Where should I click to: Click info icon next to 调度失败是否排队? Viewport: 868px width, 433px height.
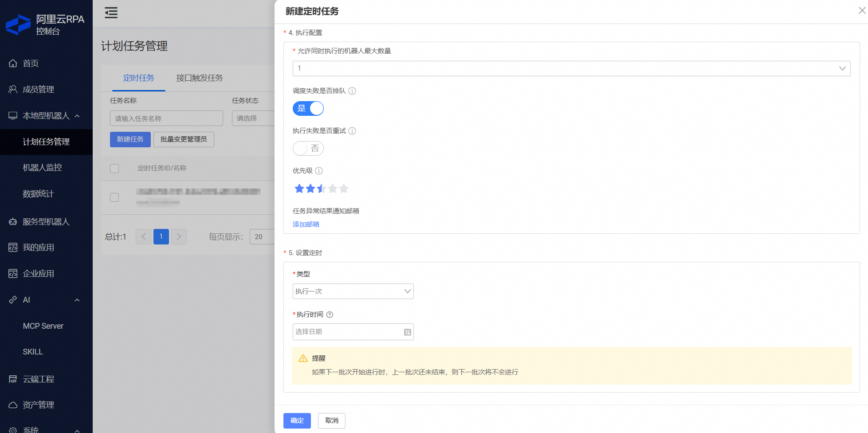coord(352,91)
